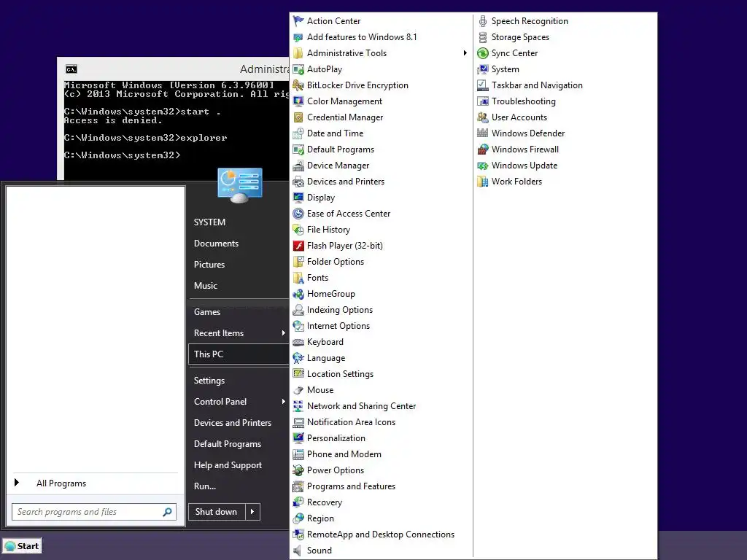This screenshot has width=747, height=560.
Task: Click the Command Prompt window title icon
Action: point(71,69)
